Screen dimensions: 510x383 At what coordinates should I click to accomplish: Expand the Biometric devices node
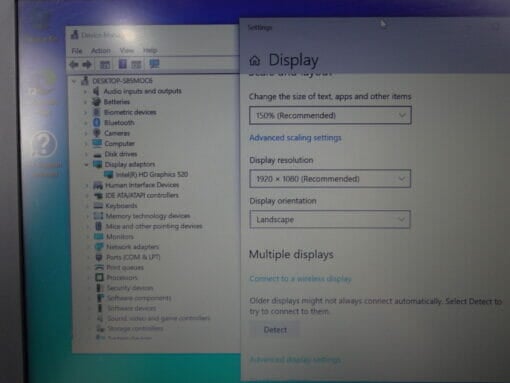(x=86, y=112)
